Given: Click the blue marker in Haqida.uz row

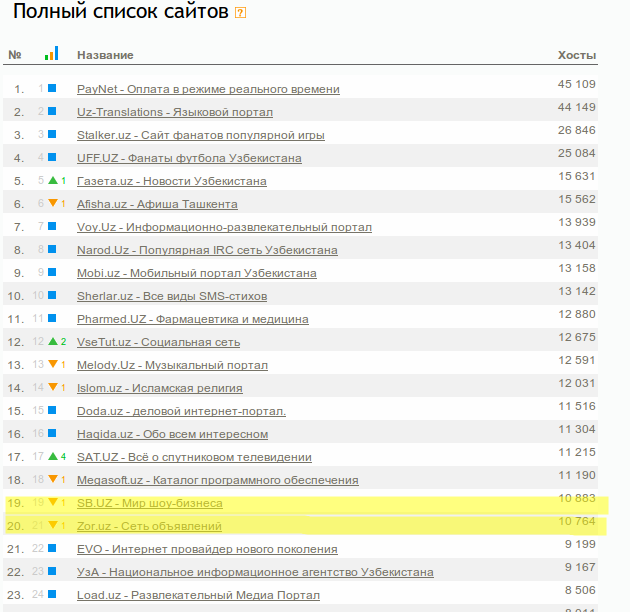Looking at the screenshot, I should point(52,433).
